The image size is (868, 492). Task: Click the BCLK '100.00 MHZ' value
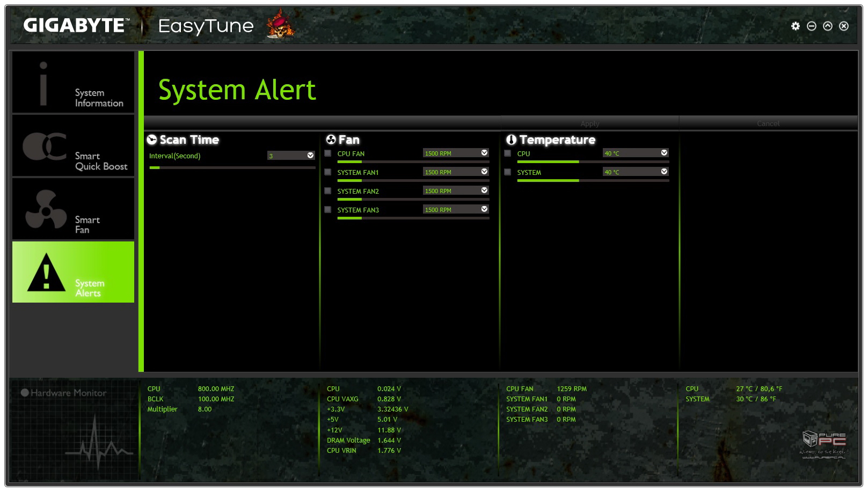pyautogui.click(x=216, y=399)
